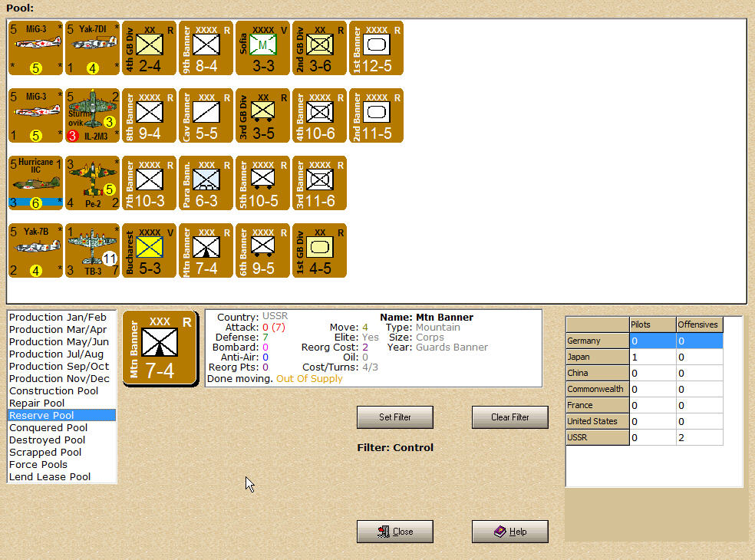Open Production Jul/Aug pool

click(61, 354)
